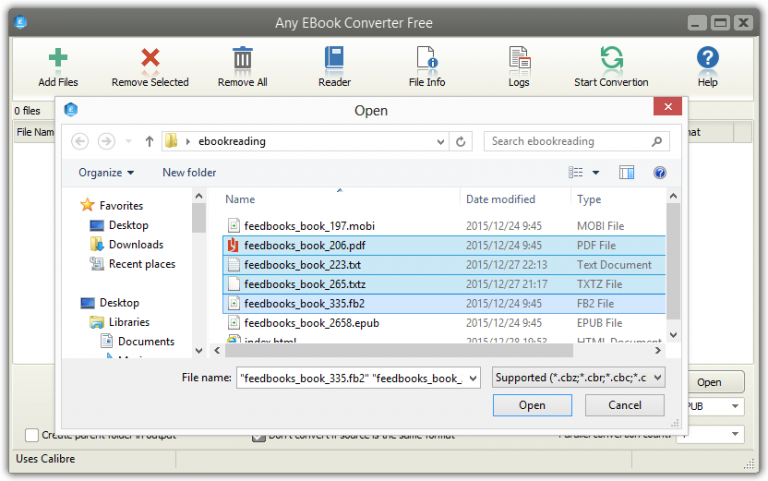Click the Downloads folder icon
This screenshot has height=481, width=768.
(x=96, y=244)
